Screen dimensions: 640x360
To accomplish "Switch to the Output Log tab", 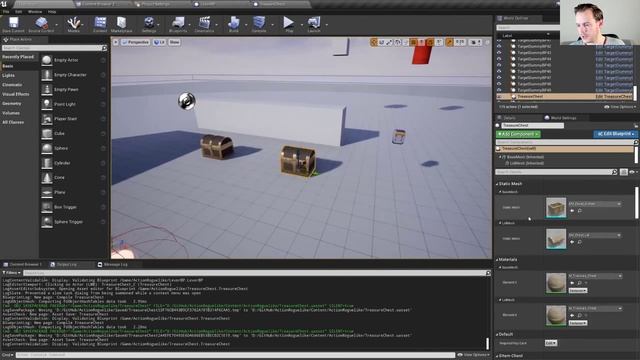I will pyautogui.click(x=67, y=264).
